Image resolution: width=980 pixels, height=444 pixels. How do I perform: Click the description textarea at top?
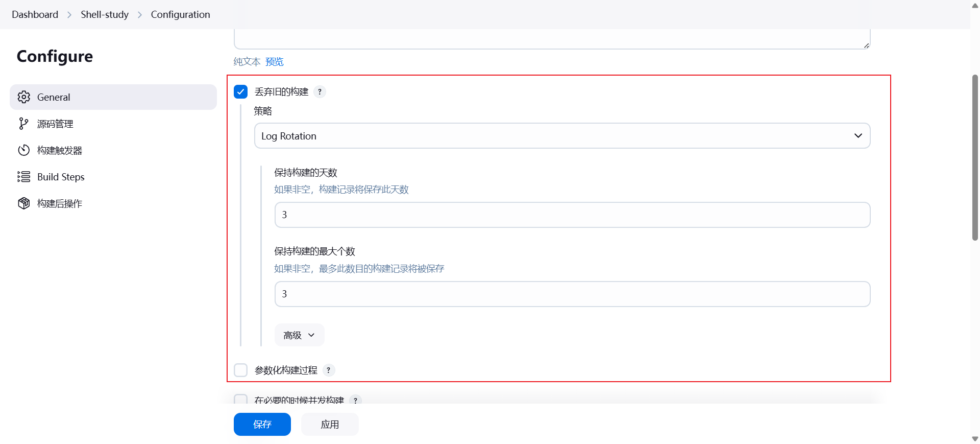[552, 39]
